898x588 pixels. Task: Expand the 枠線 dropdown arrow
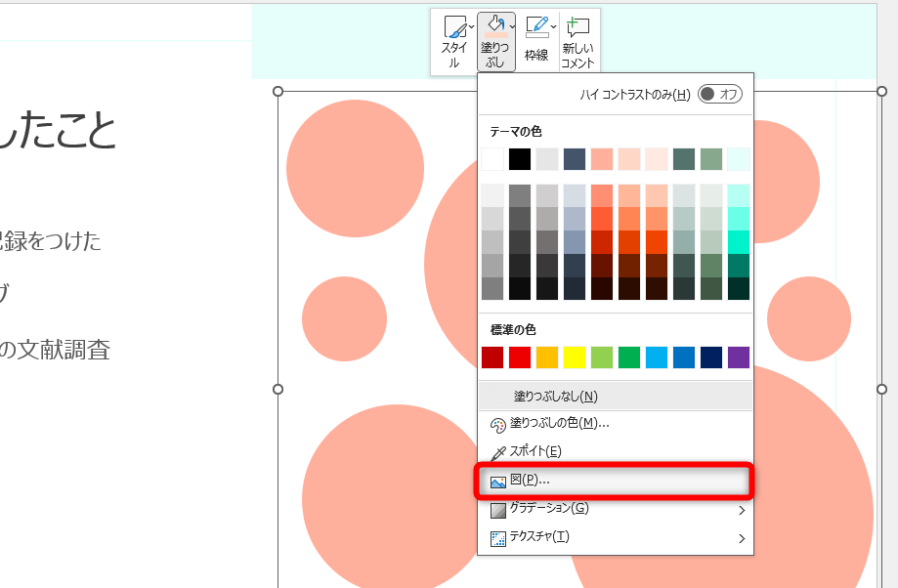pos(554,26)
